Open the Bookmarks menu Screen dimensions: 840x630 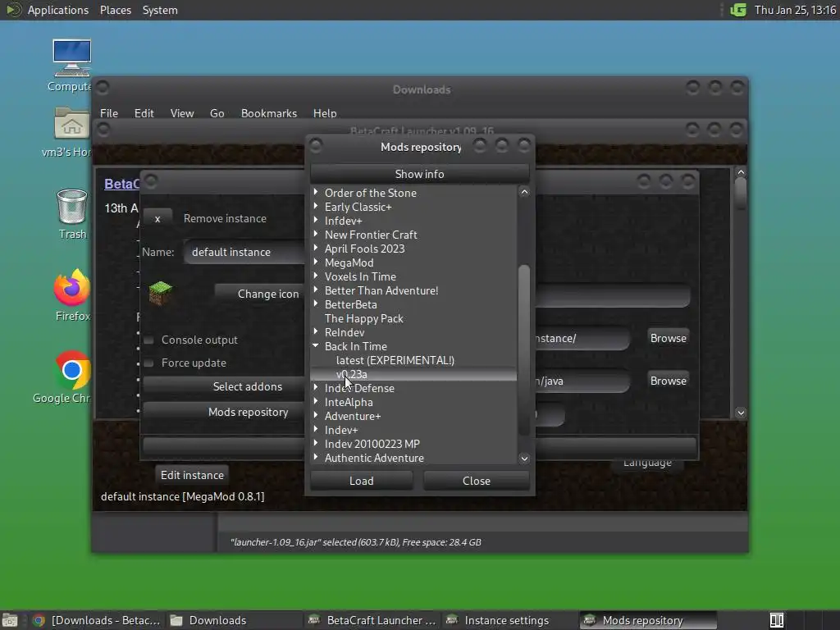point(269,113)
